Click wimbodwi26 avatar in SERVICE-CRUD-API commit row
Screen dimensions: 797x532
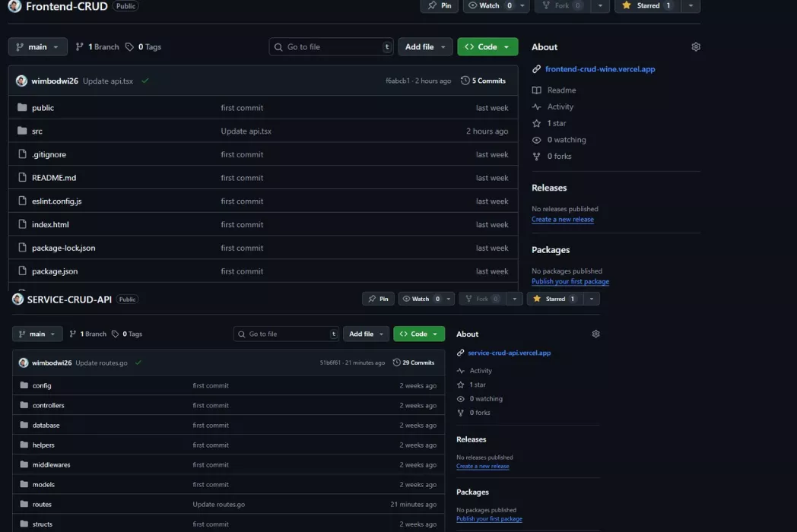click(x=24, y=363)
